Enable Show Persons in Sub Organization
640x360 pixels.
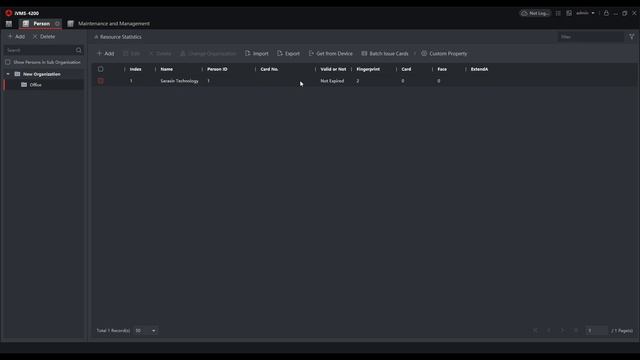[x=8, y=62]
